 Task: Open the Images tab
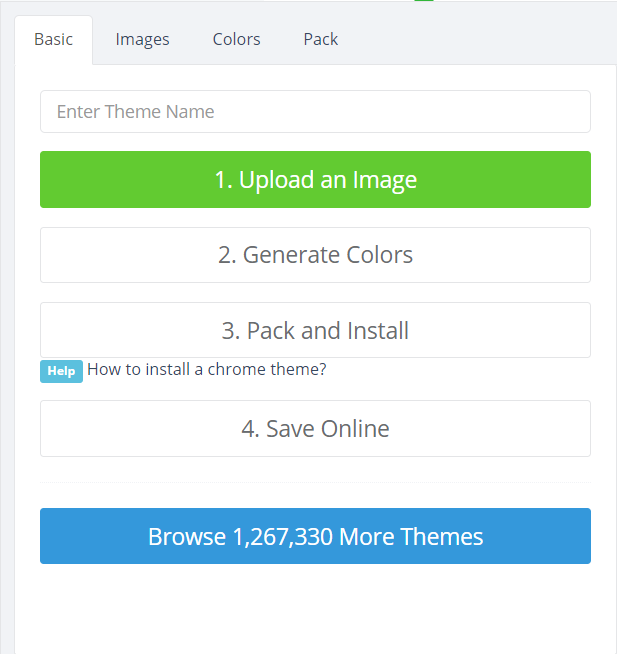(142, 40)
